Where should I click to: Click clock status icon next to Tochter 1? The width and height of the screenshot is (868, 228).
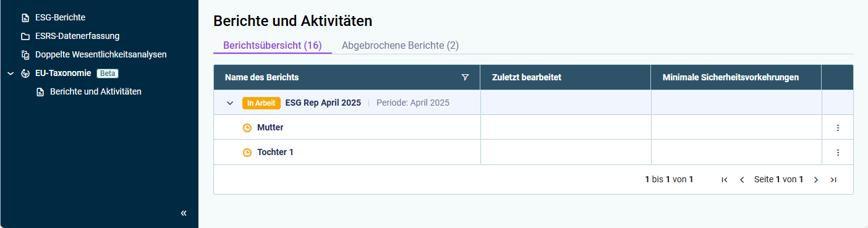click(247, 153)
